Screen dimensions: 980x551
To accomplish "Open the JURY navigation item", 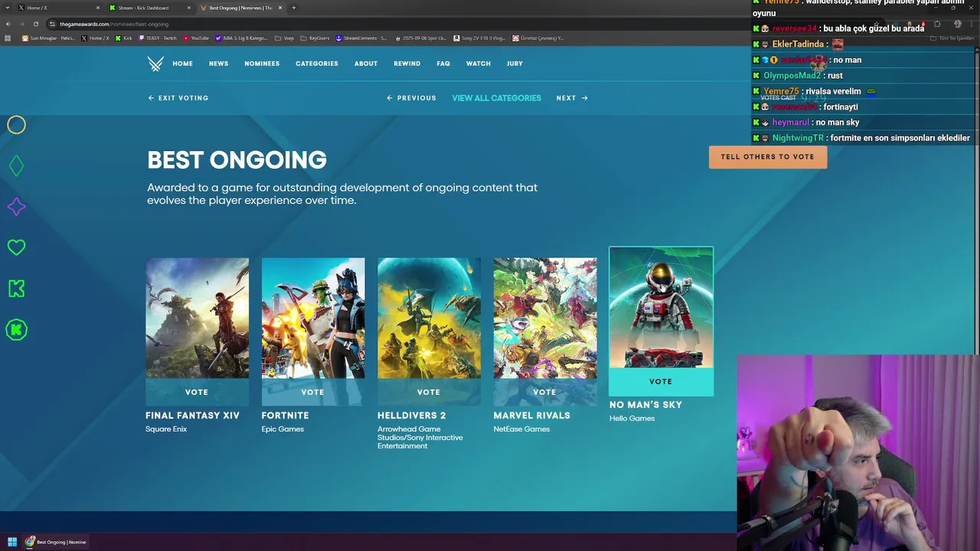I will 514,64.
